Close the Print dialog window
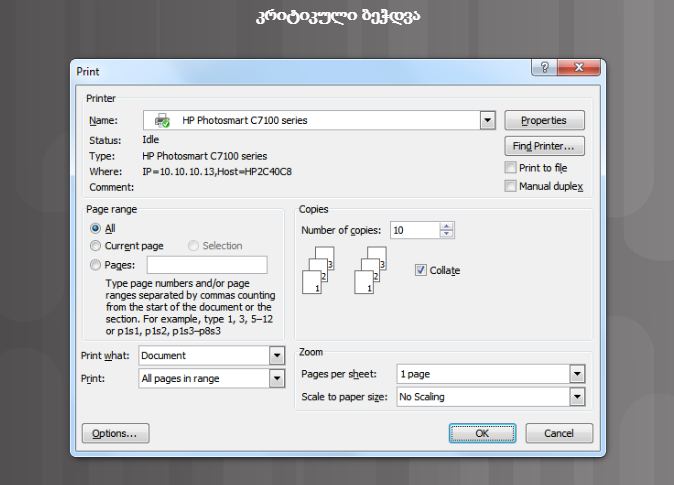This screenshot has height=485, width=674. [x=582, y=67]
